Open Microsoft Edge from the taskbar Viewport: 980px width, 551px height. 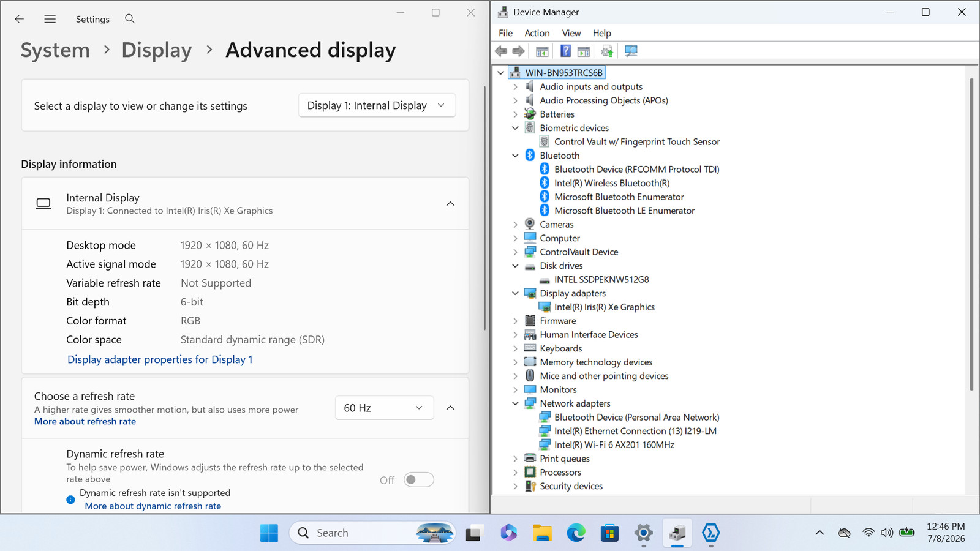576,533
